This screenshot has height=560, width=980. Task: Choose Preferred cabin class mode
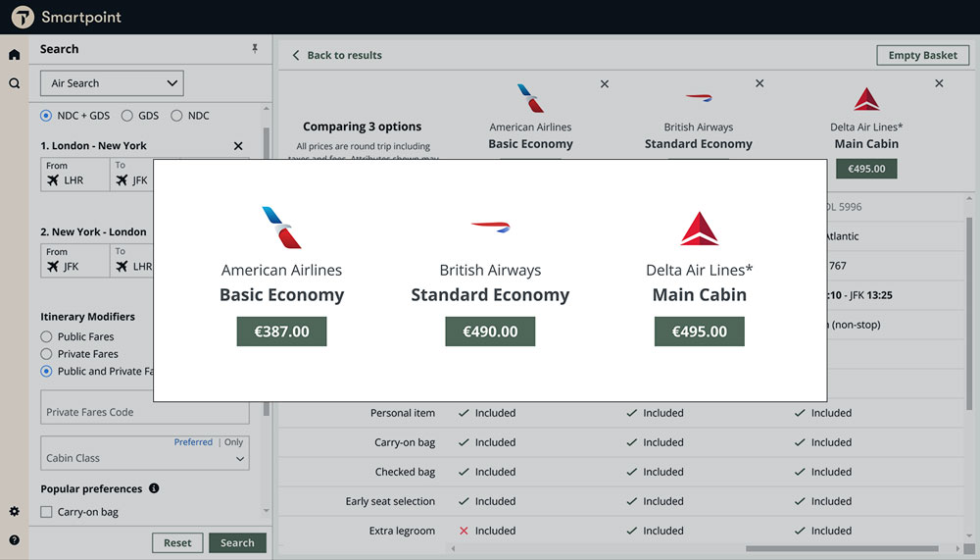tap(193, 441)
